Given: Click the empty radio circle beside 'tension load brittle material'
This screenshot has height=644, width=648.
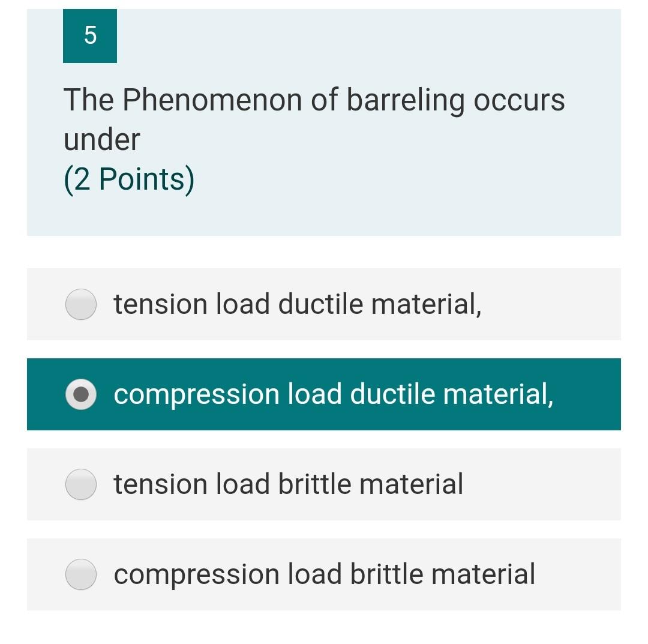Looking at the screenshot, I should click(80, 485).
